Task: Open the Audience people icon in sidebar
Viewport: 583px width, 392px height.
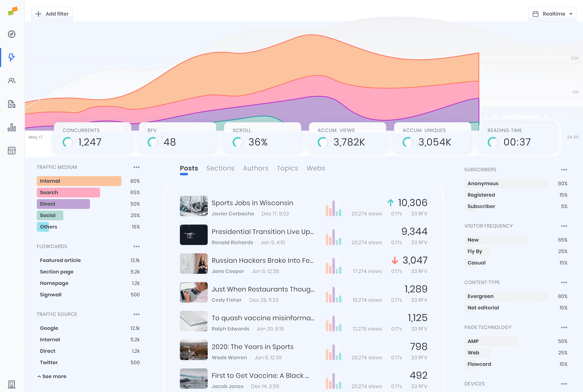Action: pyautogui.click(x=11, y=81)
